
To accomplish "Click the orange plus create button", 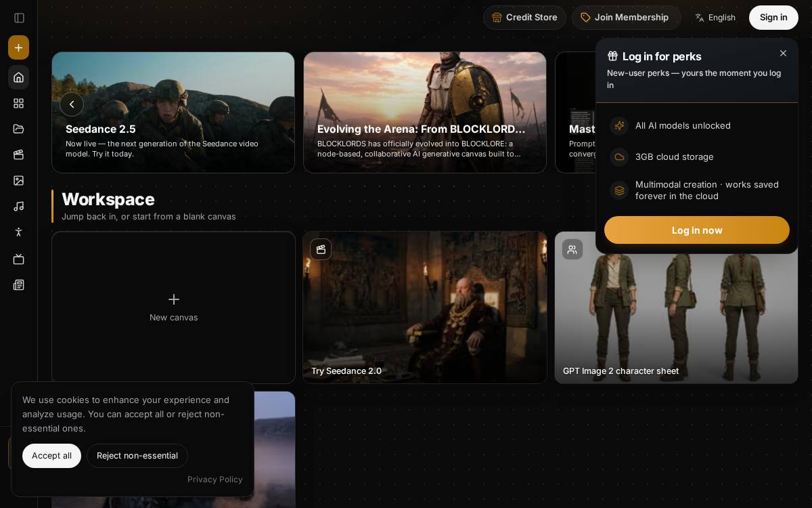I will point(18,47).
